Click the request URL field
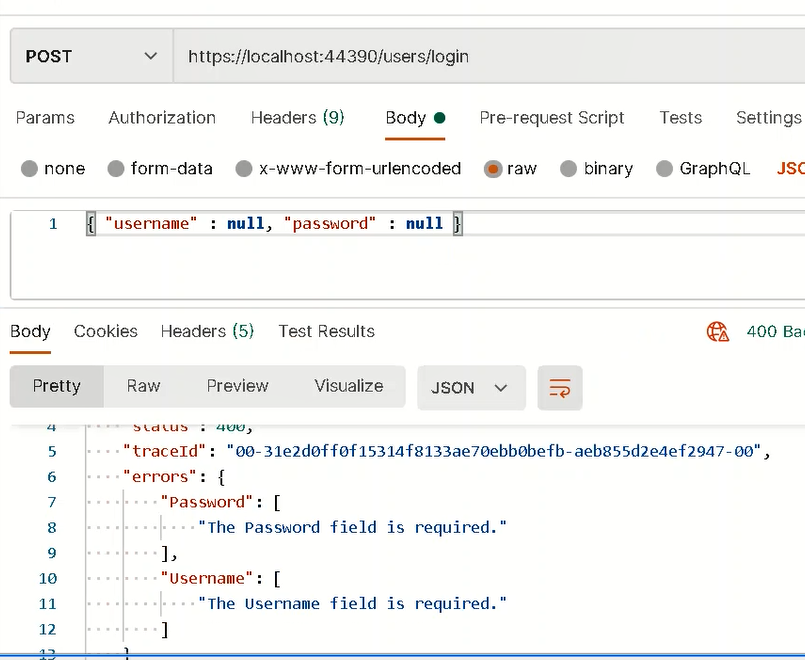The height and width of the screenshot is (660, 805). point(489,56)
